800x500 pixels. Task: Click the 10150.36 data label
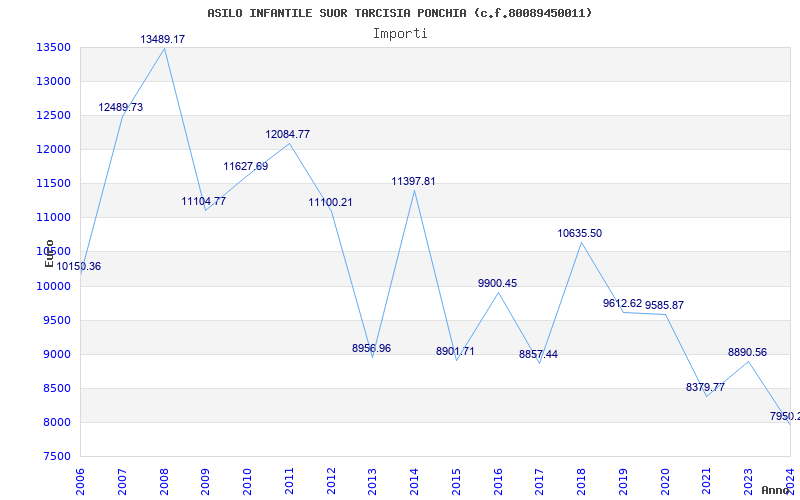(x=79, y=266)
